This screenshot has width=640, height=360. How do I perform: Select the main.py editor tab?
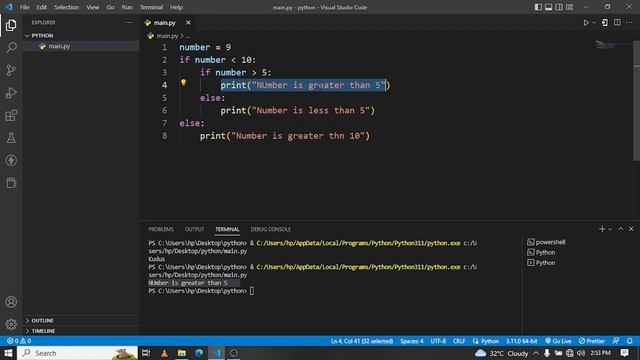164,23
